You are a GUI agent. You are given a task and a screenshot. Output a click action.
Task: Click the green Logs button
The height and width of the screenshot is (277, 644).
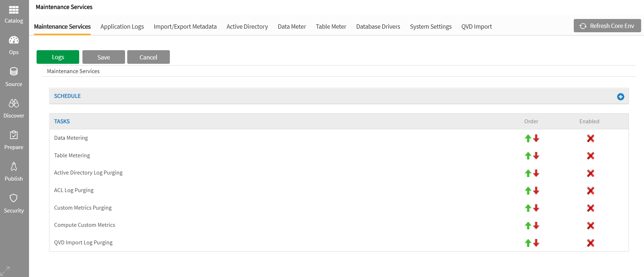point(58,57)
